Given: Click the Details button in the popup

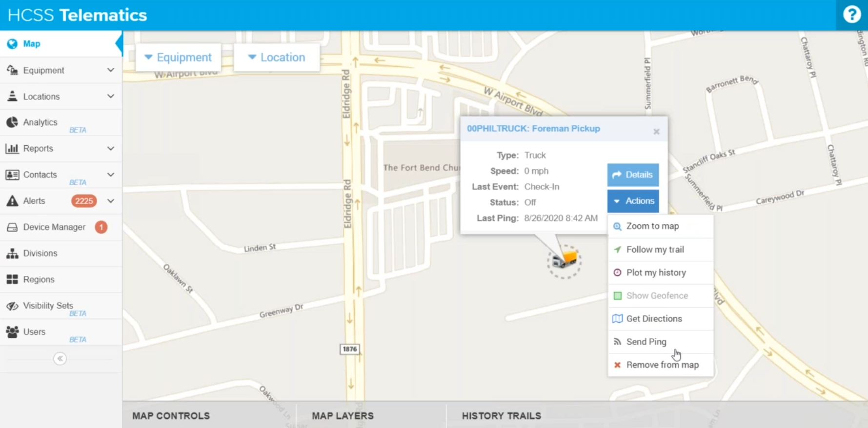Looking at the screenshot, I should coord(633,175).
